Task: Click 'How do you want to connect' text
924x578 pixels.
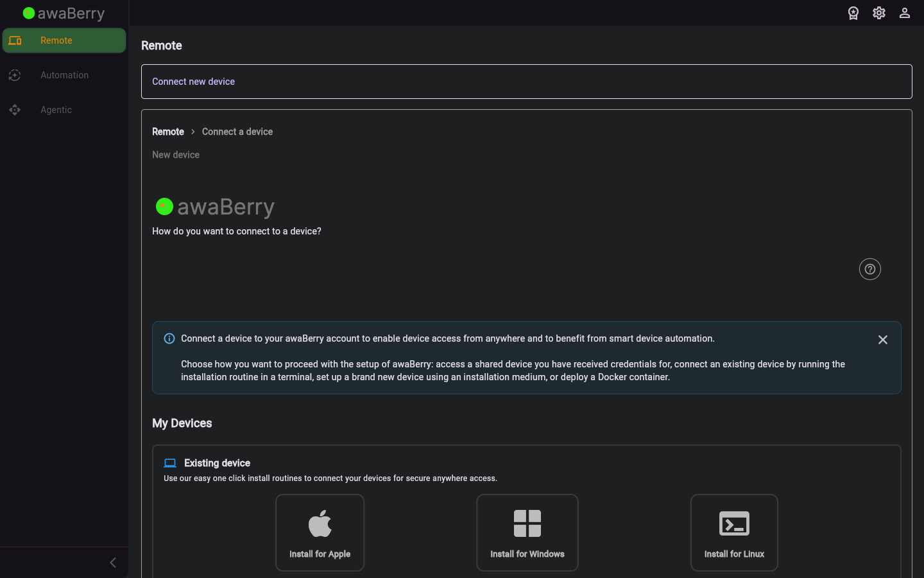Action: pos(237,231)
